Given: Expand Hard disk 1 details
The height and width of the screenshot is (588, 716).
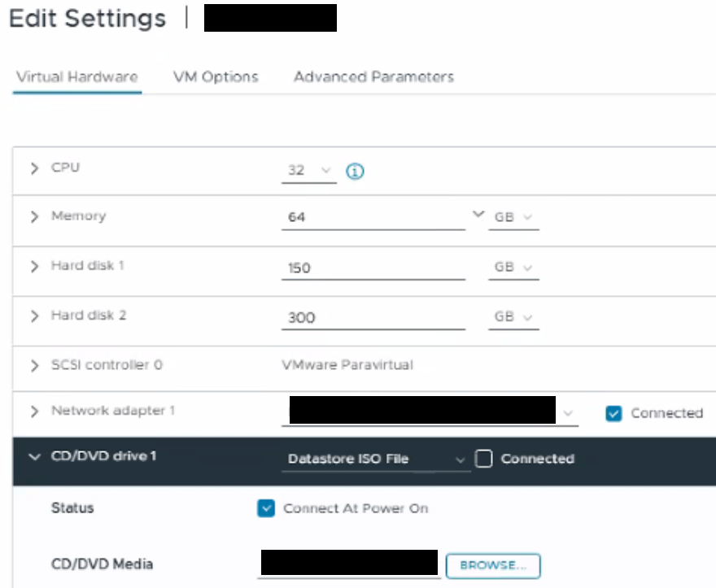Looking at the screenshot, I should pyautogui.click(x=34, y=266).
